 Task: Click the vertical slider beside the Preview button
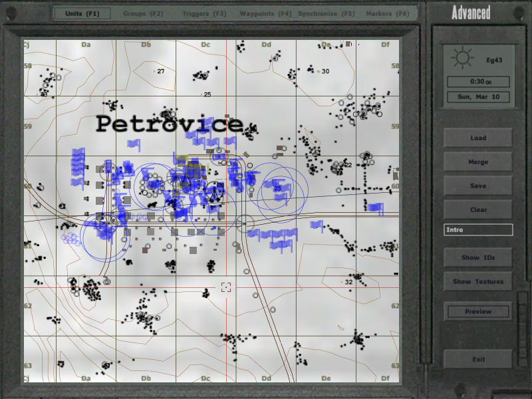click(522, 311)
